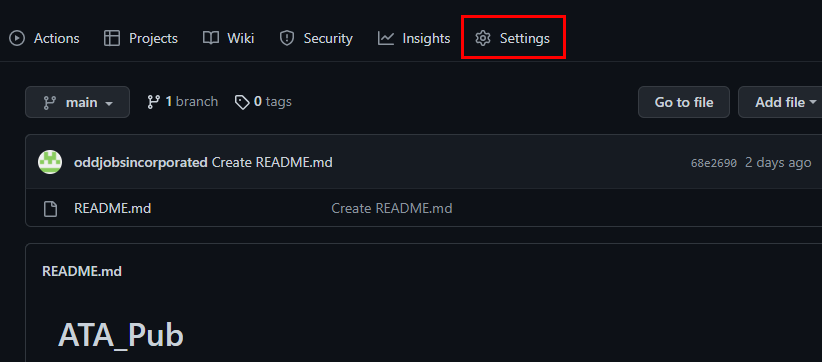Image resolution: width=822 pixels, height=362 pixels.
Task: Click the branch icon beside 1 branch
Action: [154, 102]
